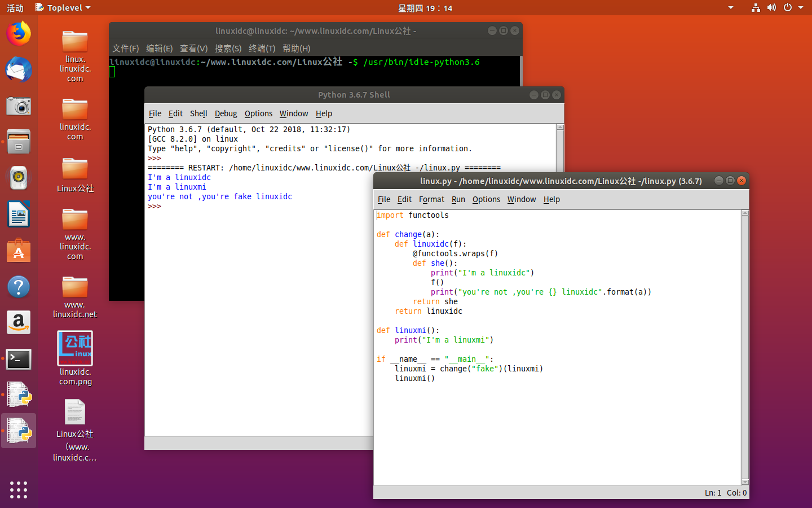
Task: Open Options menu in linux.py editor
Action: pos(486,199)
